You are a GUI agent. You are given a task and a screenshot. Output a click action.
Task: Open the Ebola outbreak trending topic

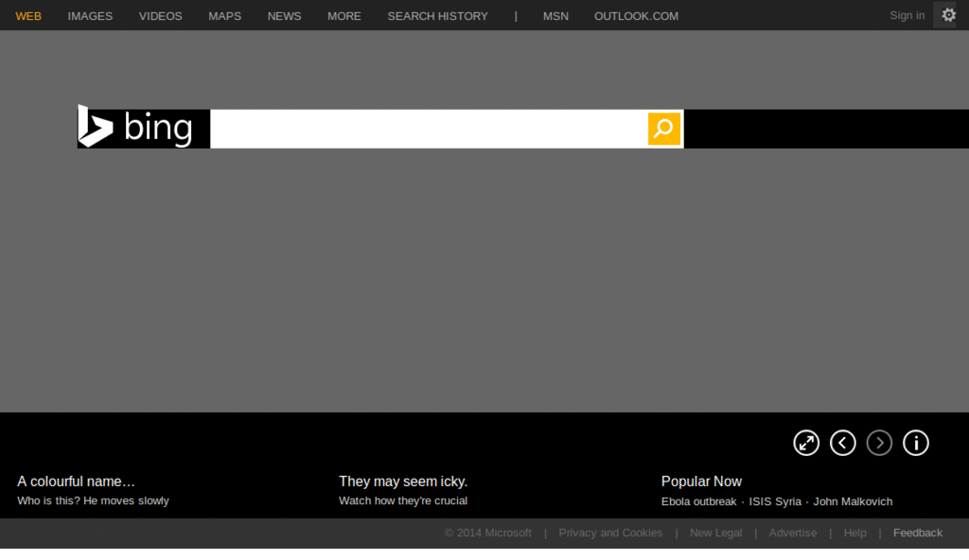(x=698, y=501)
